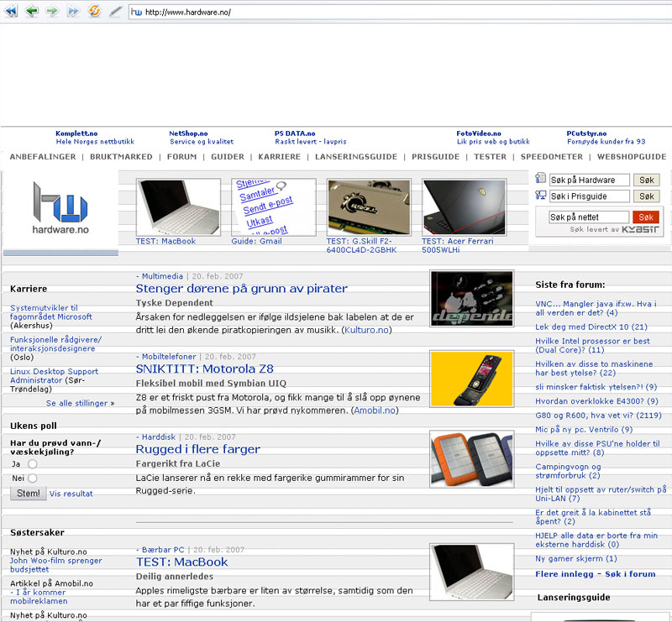Click the Søk på nettet input field
Screen dimensions: 672x622
pyautogui.click(x=589, y=217)
